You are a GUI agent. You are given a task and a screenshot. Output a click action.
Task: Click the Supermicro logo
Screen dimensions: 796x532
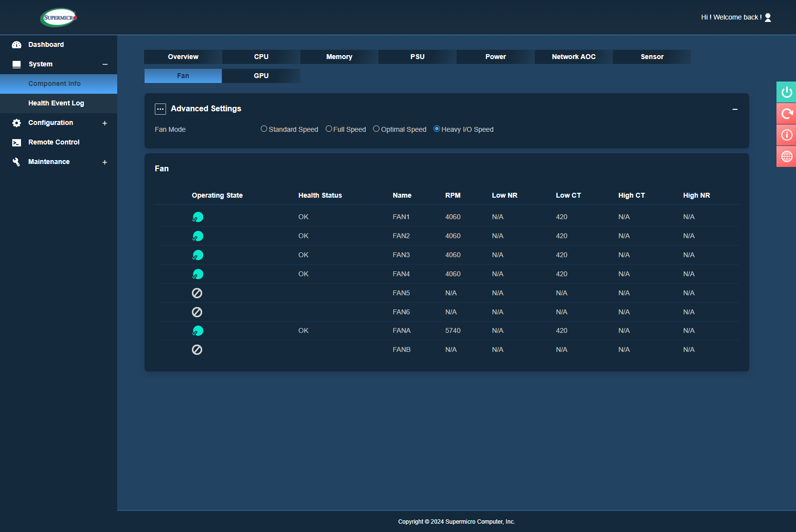[59, 18]
